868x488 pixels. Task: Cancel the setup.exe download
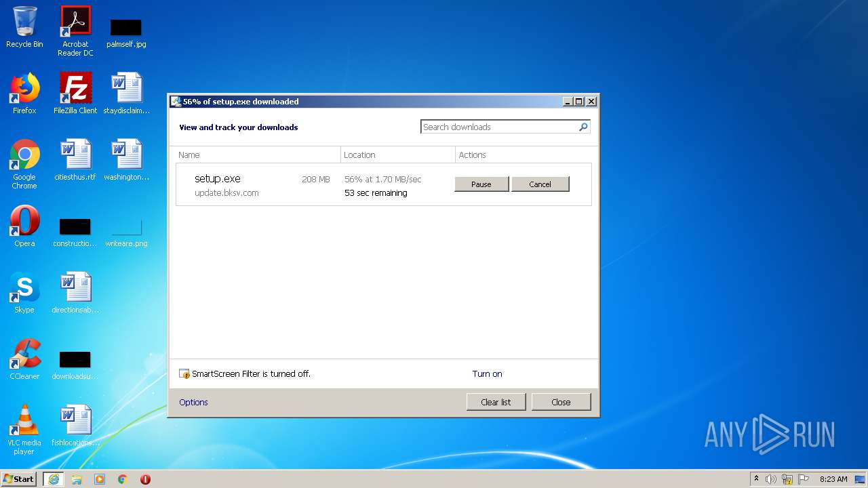(x=540, y=184)
